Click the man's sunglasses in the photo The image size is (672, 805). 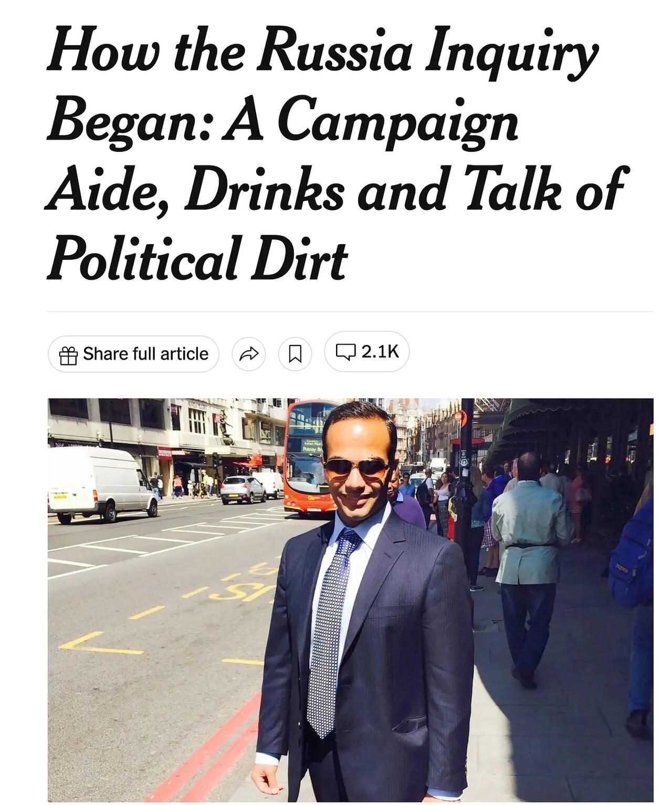pos(355,467)
